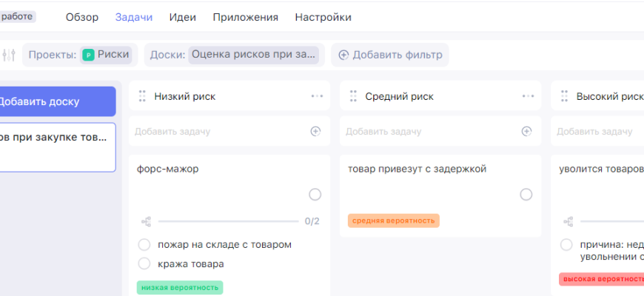The width and height of the screenshot is (644, 296).
Task: Check off subtask кража товара
Action: 144,263
